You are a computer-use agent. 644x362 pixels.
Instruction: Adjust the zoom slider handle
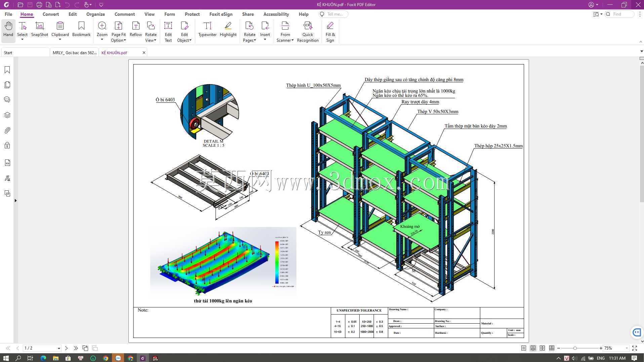click(575, 348)
